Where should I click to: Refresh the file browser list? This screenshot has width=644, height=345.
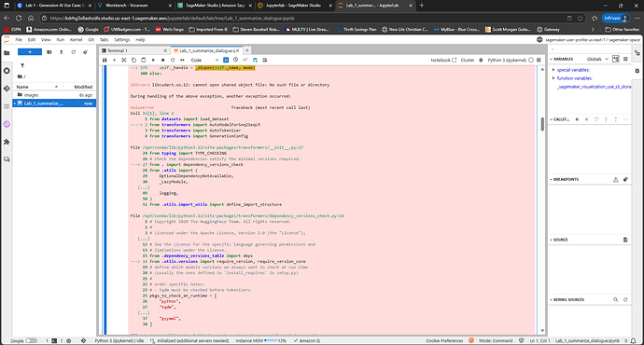click(74, 52)
